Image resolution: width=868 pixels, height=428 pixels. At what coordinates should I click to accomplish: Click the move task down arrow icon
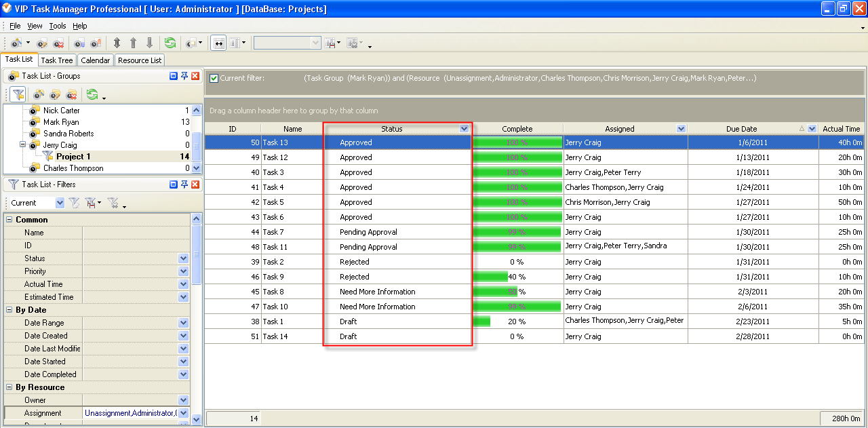pos(149,43)
